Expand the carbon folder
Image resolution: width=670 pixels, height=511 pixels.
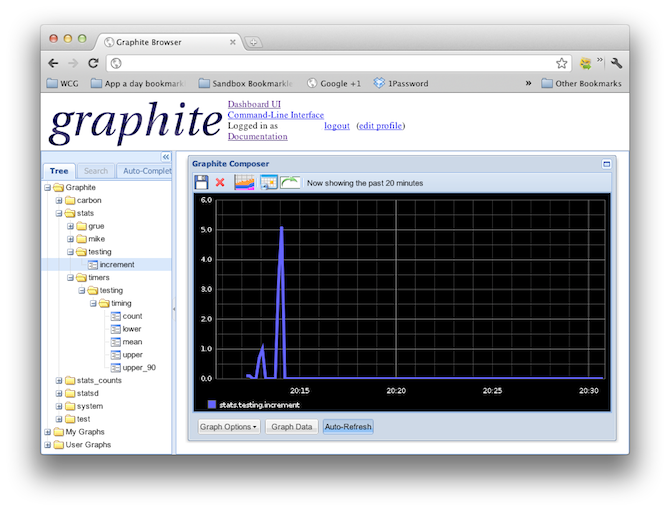point(59,200)
